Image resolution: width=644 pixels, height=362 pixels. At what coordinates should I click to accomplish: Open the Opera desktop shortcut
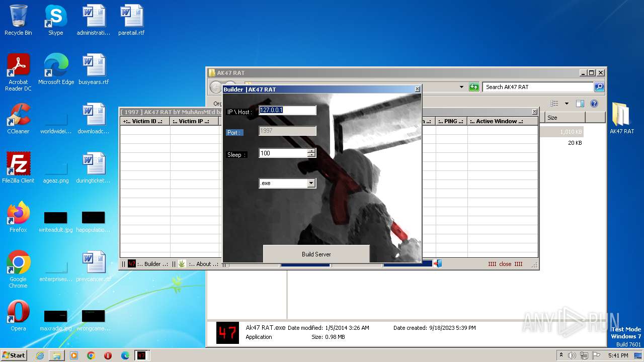click(18, 316)
